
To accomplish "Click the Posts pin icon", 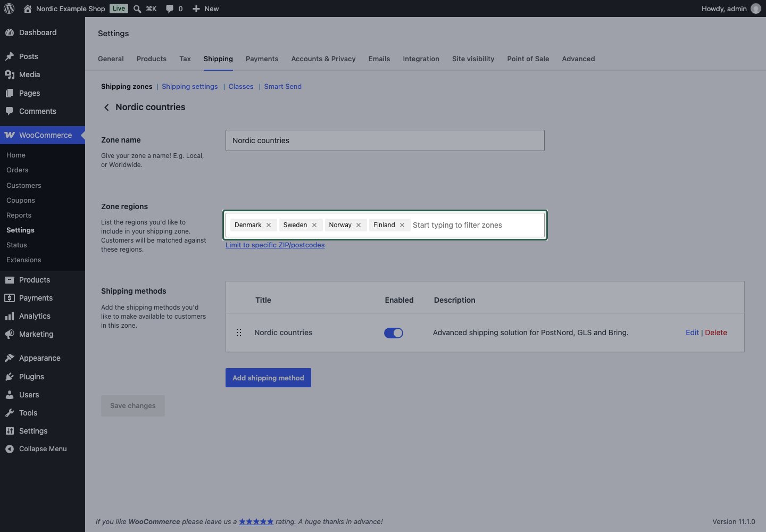I will 10,56.
